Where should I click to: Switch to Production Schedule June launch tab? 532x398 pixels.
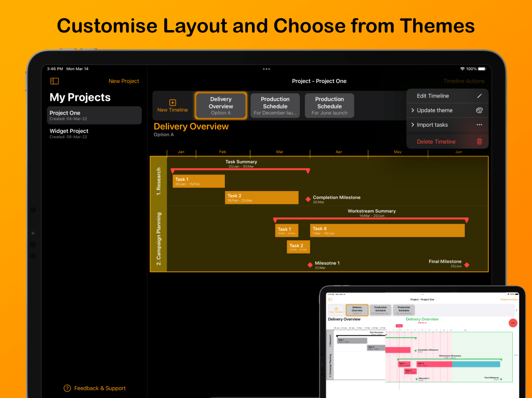(329, 106)
